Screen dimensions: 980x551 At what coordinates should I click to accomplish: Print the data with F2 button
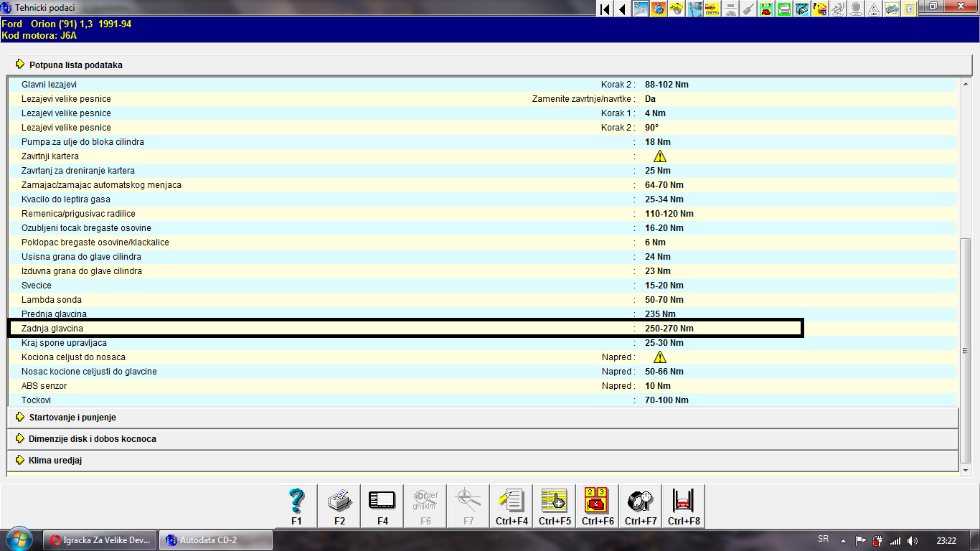point(339,507)
